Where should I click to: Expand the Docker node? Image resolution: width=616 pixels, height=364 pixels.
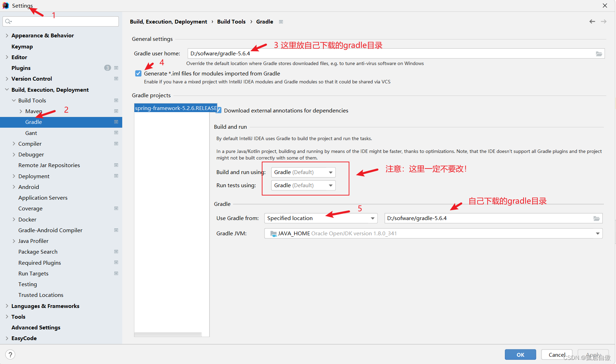click(x=14, y=219)
